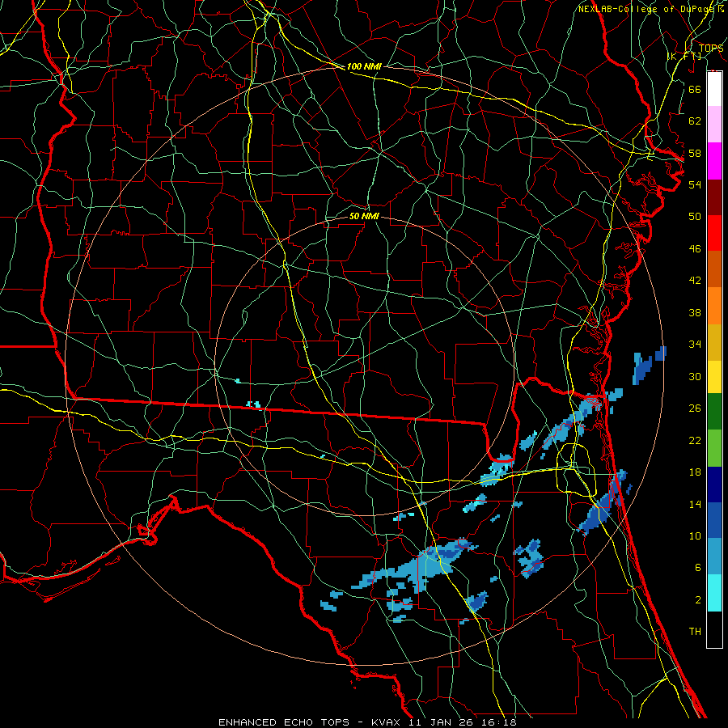Click the navy legend swatch

(x=714, y=485)
